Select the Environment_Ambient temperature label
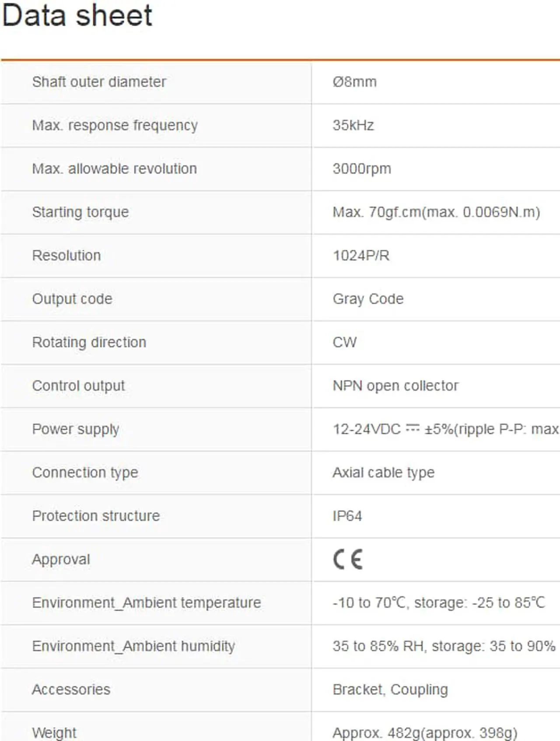The width and height of the screenshot is (560, 741). click(147, 603)
